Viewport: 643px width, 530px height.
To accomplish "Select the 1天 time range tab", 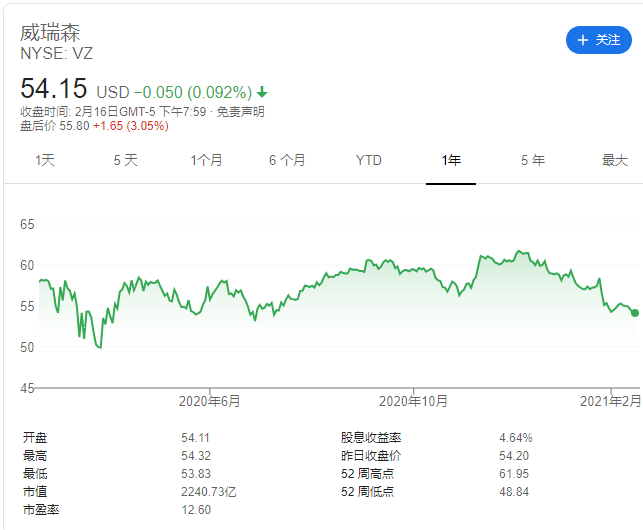I will tap(45, 160).
